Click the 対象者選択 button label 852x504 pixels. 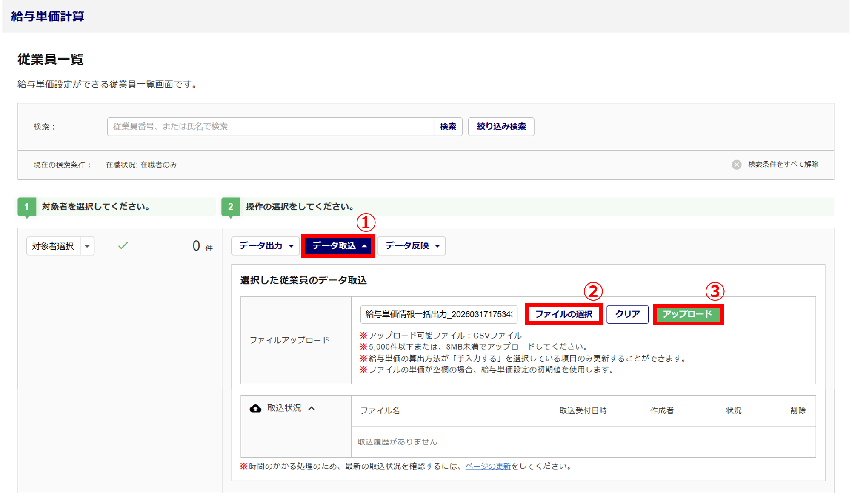pos(53,246)
